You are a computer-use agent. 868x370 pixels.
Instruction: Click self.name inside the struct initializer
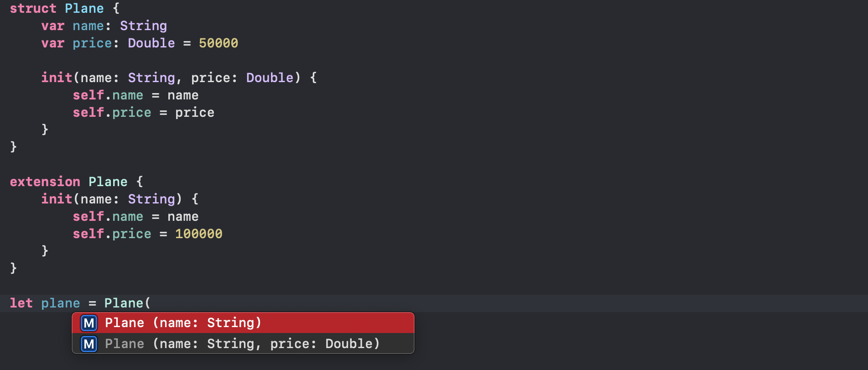pyautogui.click(x=112, y=95)
